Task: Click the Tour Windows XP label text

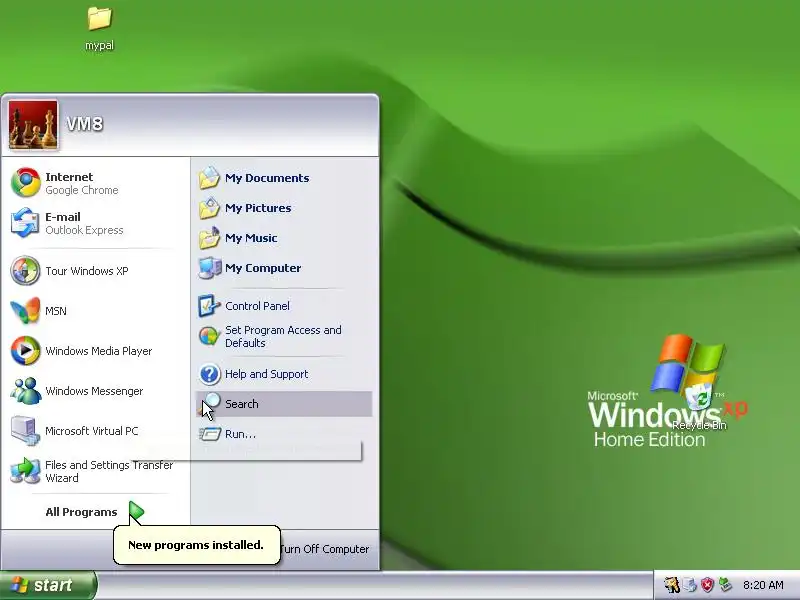Action: tap(86, 270)
